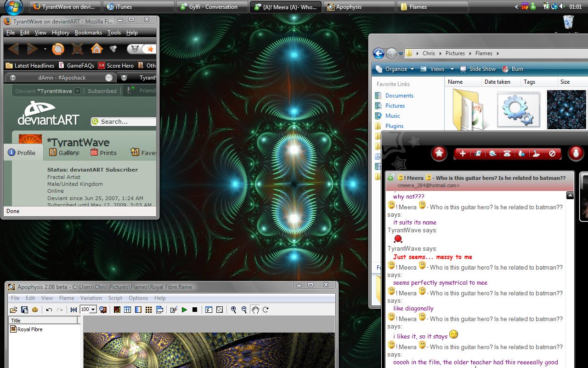Screen dimensions: 588x368
Task: Open the Views dropdown arrow in Explorer
Action: [452, 69]
